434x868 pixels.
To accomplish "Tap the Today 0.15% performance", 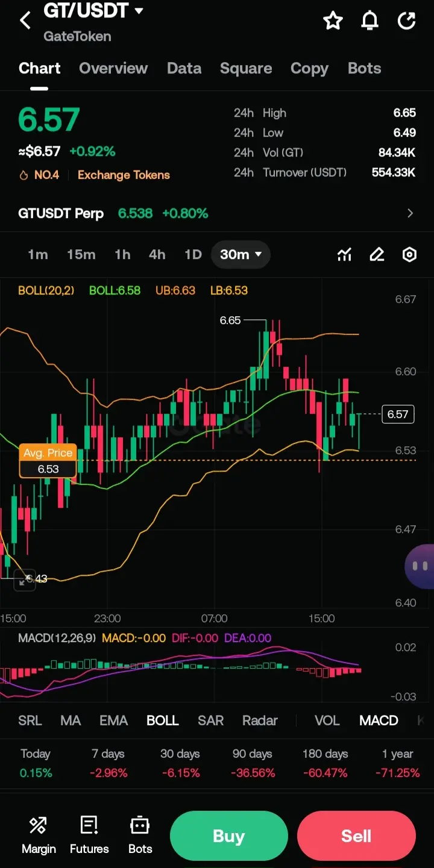I will click(x=36, y=763).
